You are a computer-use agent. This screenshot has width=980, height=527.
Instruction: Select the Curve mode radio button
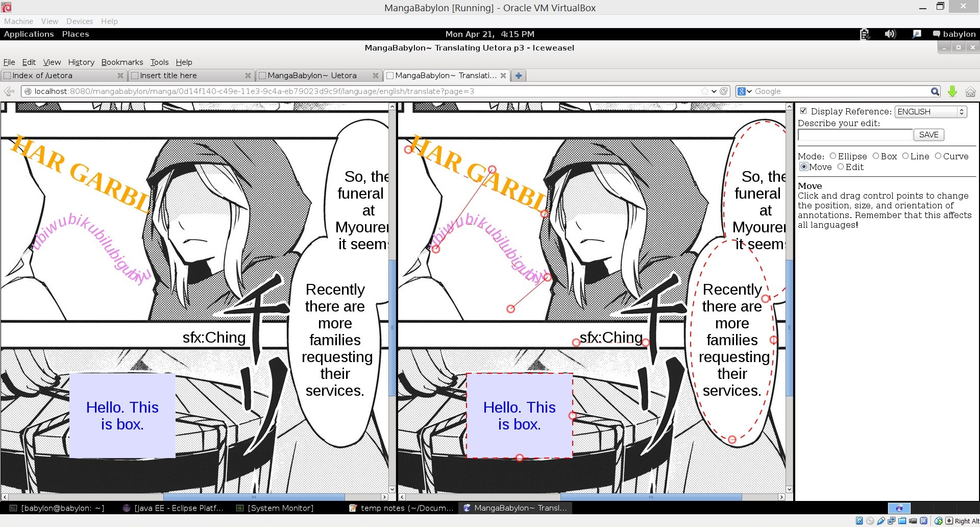938,156
